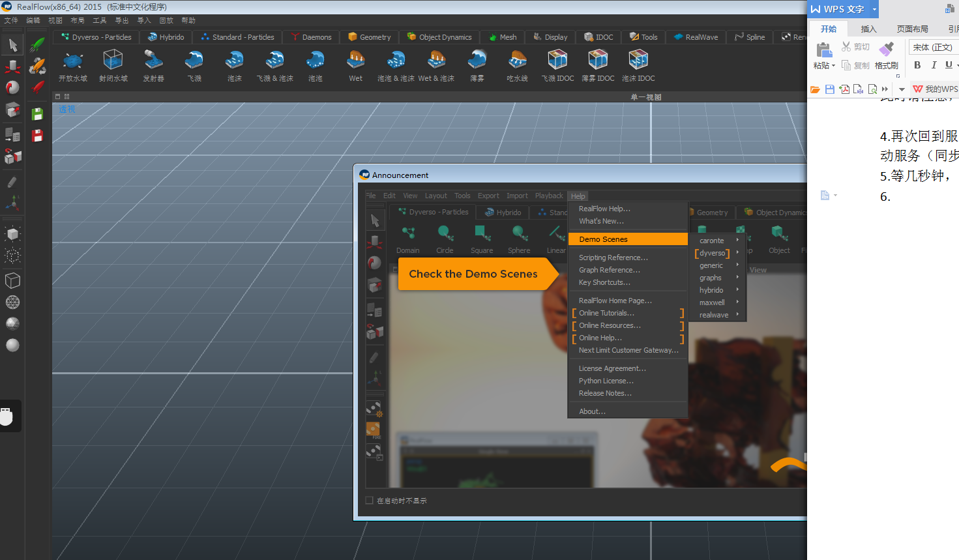Click the 泡泡 bubbles shelf icon
The image size is (959, 560).
tap(316, 65)
